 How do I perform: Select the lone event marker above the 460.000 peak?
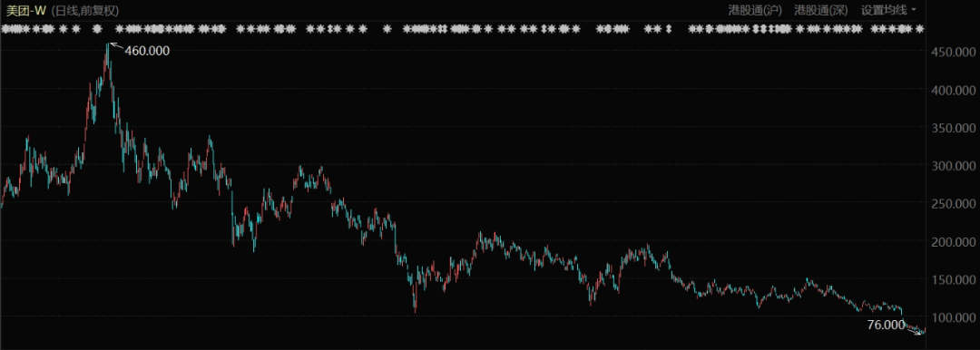[97, 29]
